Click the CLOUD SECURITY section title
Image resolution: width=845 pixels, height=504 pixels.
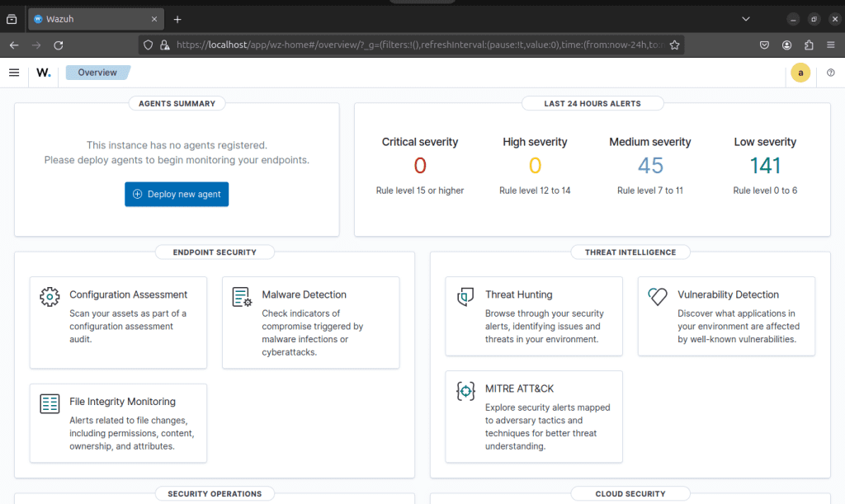click(x=630, y=494)
